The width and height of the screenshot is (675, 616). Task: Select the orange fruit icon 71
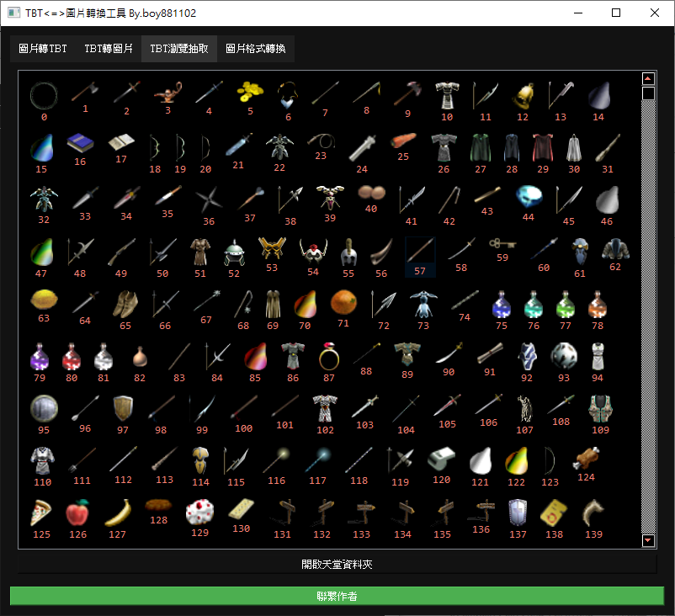[x=343, y=302]
